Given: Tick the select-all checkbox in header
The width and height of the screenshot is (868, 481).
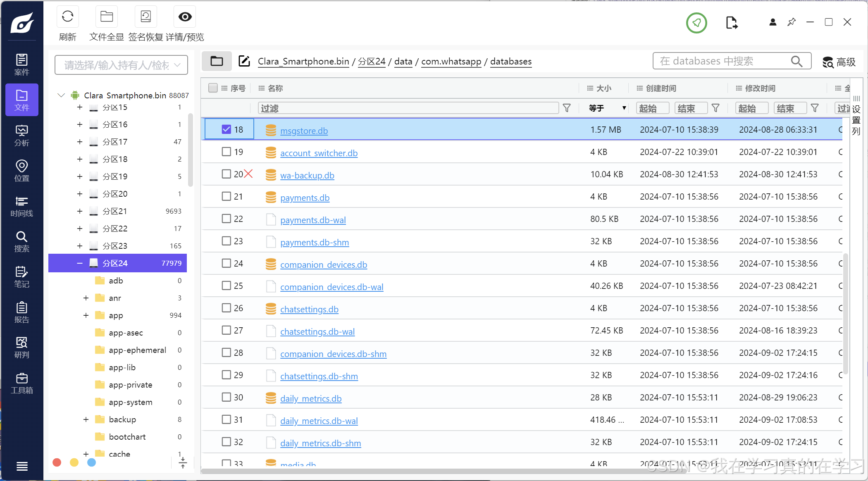Looking at the screenshot, I should [x=213, y=88].
